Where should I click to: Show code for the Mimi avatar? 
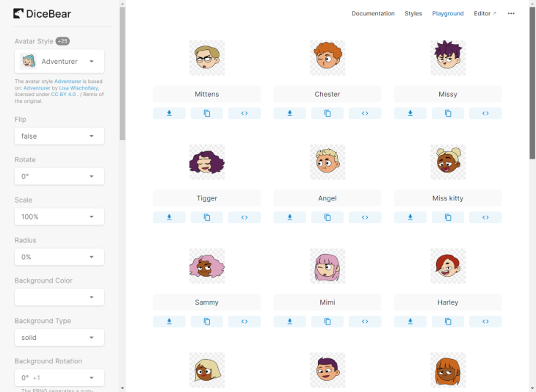(365, 322)
